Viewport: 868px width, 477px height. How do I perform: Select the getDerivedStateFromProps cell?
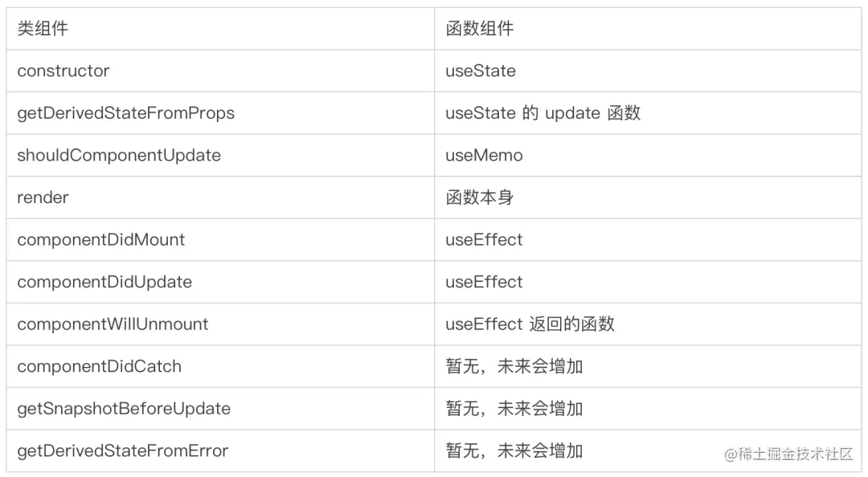pyautogui.click(x=126, y=113)
